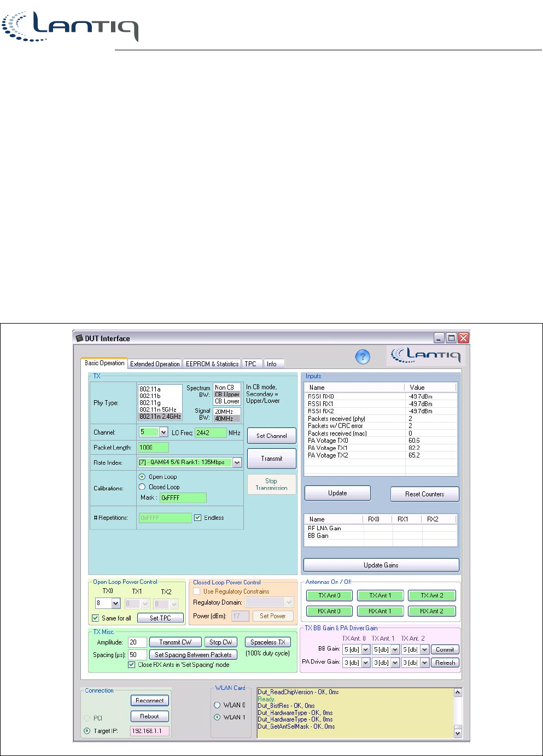Click the Transmit button
This screenshot has width=543, height=756.
click(x=272, y=459)
